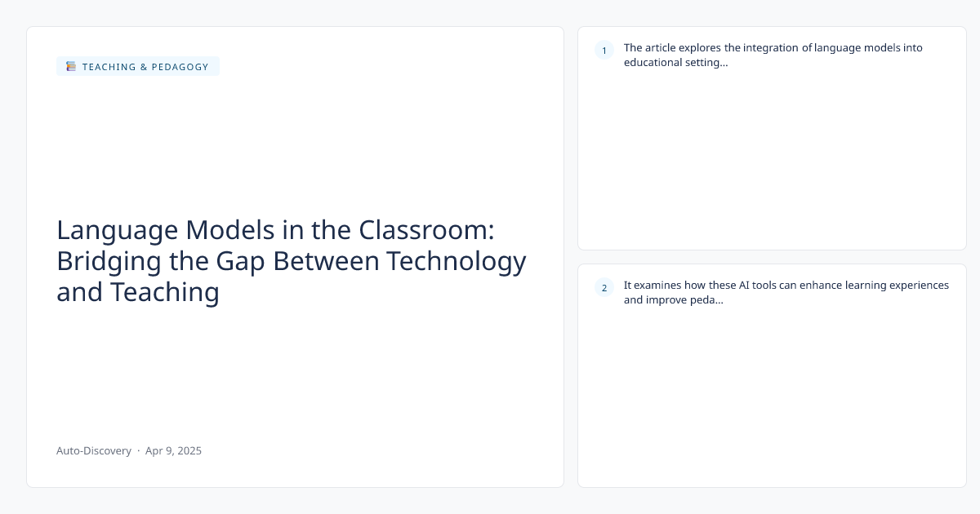Click the books emoji icon in the category tag
Screen dimensions: 980x514
71,67
